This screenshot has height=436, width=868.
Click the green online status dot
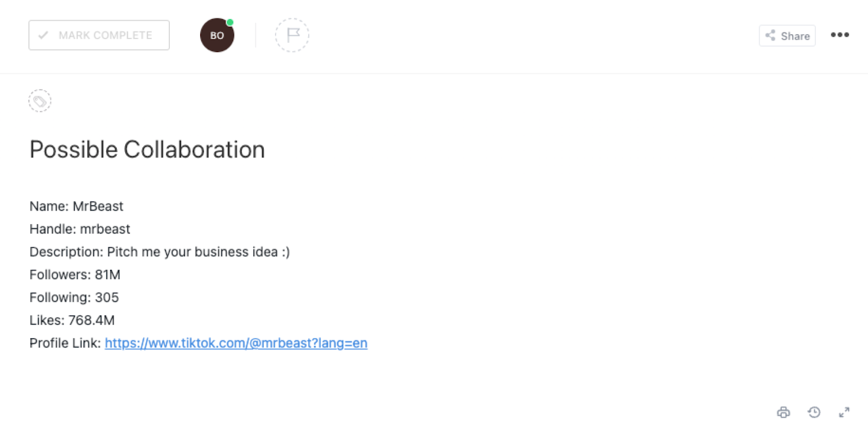pyautogui.click(x=230, y=22)
